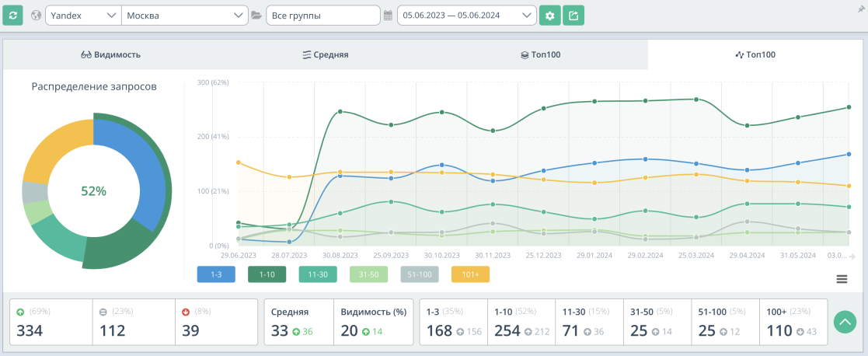Toggle the 51-100 legend series
This screenshot has height=356, width=868.
420,274
